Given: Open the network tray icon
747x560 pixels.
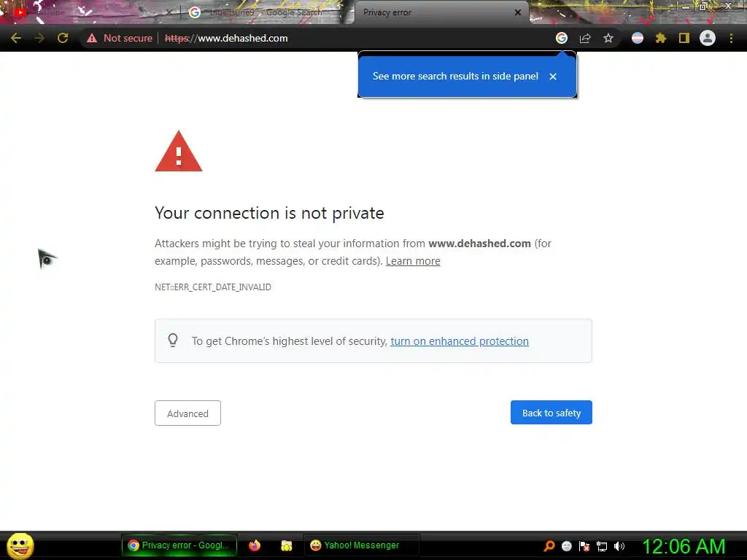Looking at the screenshot, I should click(602, 546).
